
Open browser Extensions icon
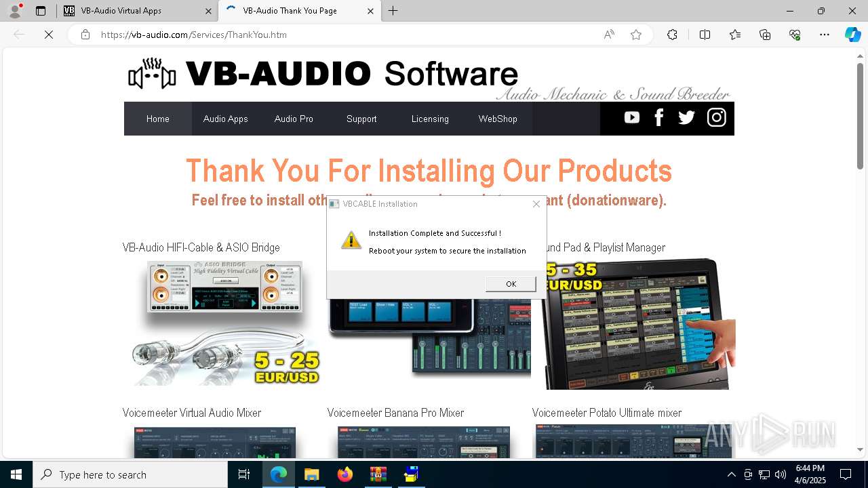(672, 35)
